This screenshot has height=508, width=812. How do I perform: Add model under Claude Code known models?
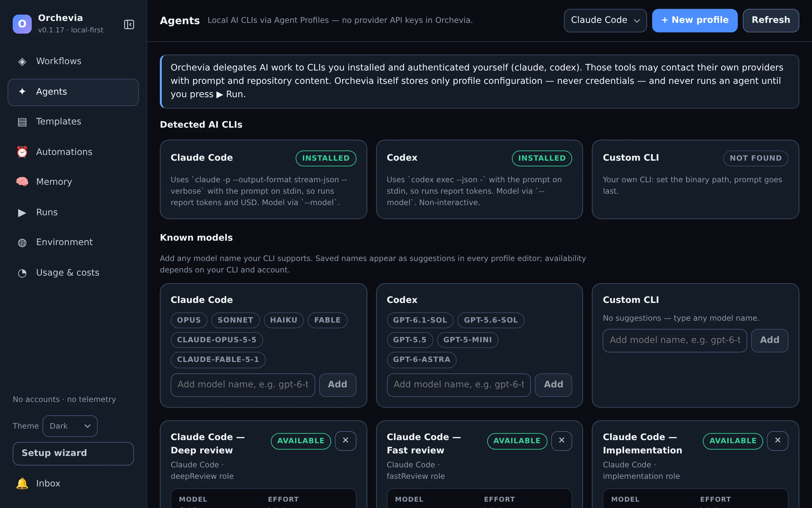pos(337,385)
